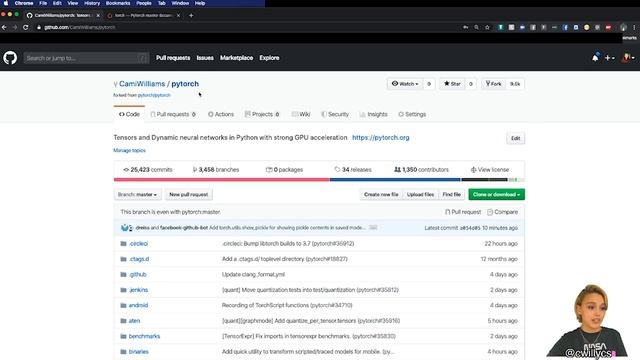Open View license
The image size is (640, 360).
click(x=490, y=170)
